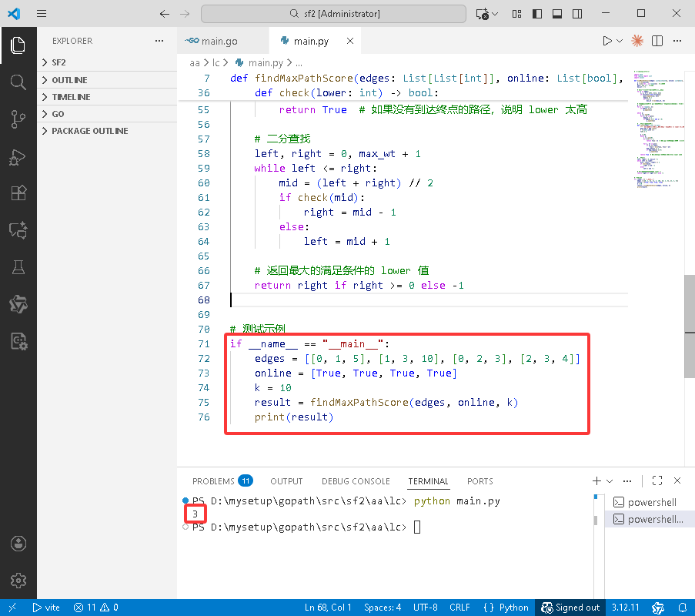Open the OUTPUT panel tab
The image size is (695, 616).
click(x=286, y=481)
